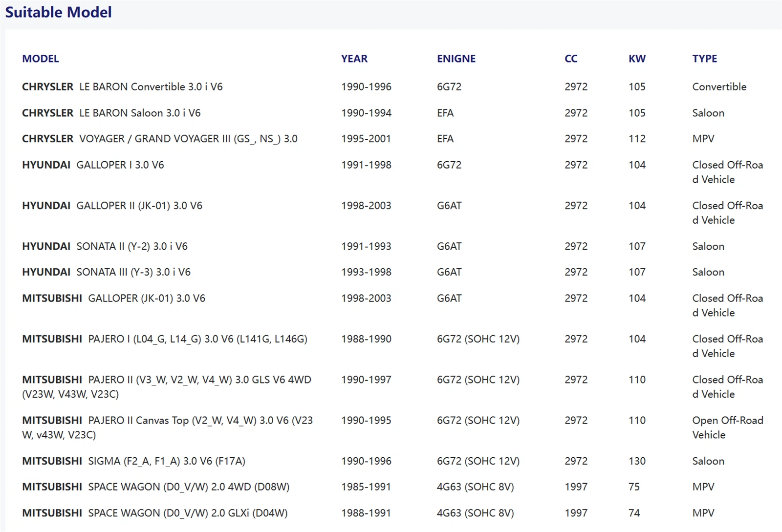Click HYUNDAI GALLOPER II (JK-01) 3.0 V6
The height and width of the screenshot is (532, 782).
[112, 206]
